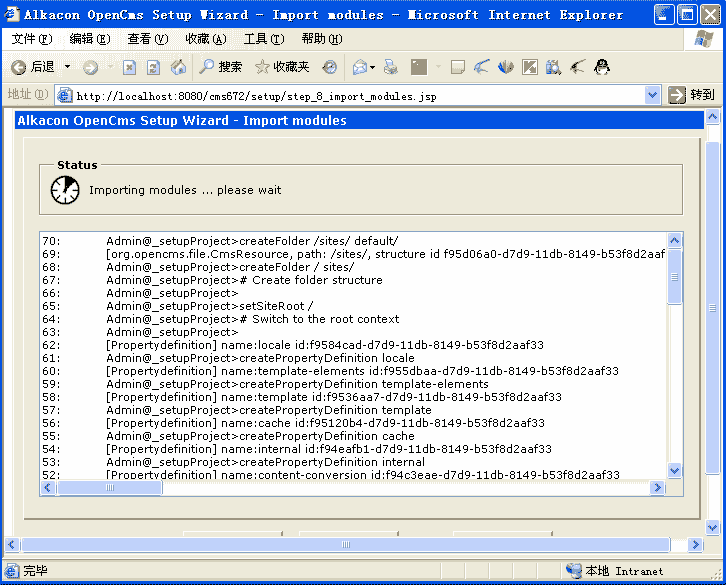Click the log output down arrow
Viewport: 726px width, 585px height.
point(675,471)
